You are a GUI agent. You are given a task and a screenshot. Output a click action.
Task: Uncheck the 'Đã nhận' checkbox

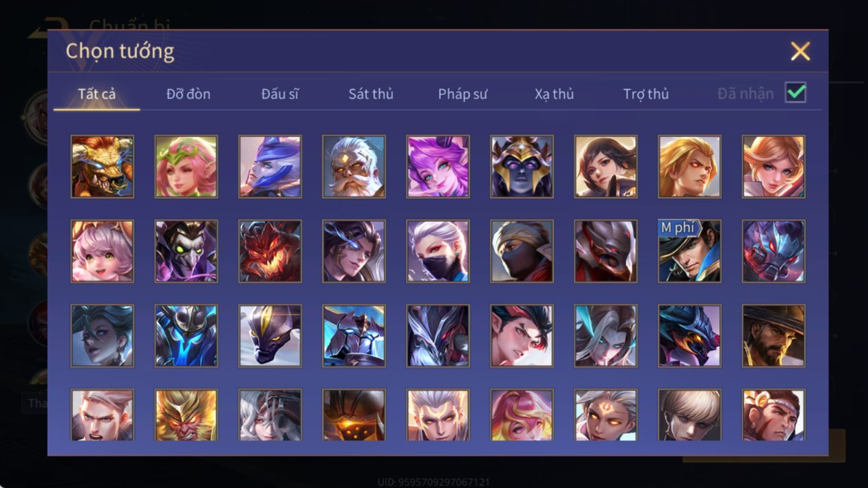point(795,93)
